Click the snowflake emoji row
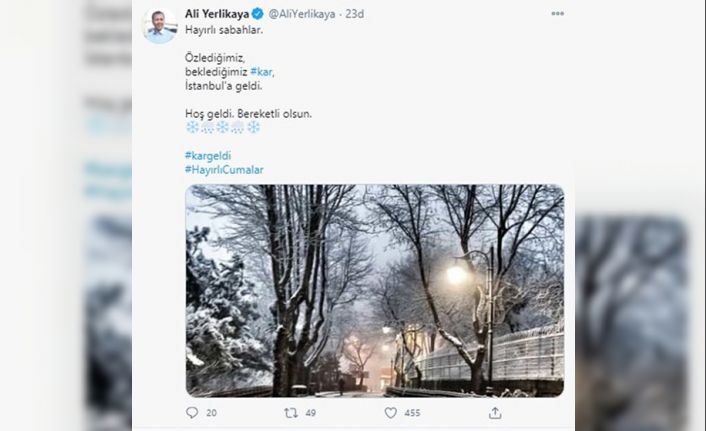The image size is (706, 431). click(223, 127)
